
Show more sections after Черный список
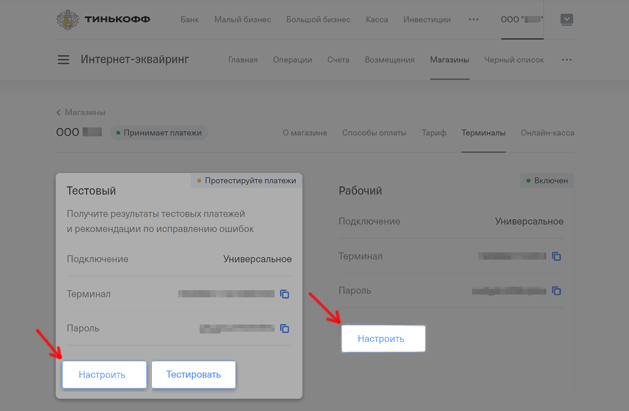click(567, 60)
